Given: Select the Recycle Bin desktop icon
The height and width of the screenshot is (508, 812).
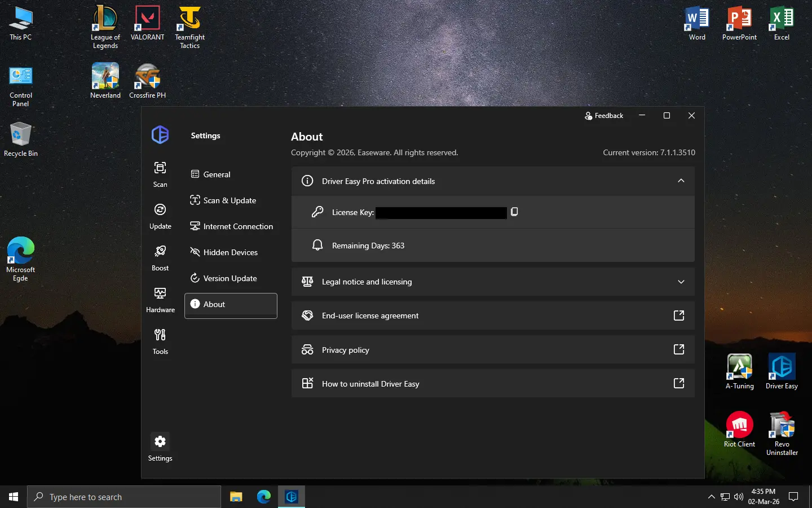Looking at the screenshot, I should pyautogui.click(x=21, y=139).
